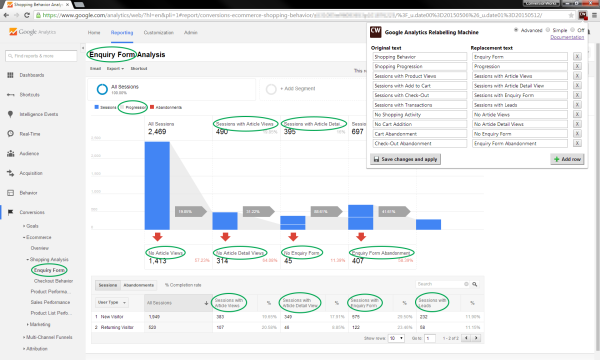Open Acquisition reports in the sidebar
600x360 pixels.
point(31,173)
